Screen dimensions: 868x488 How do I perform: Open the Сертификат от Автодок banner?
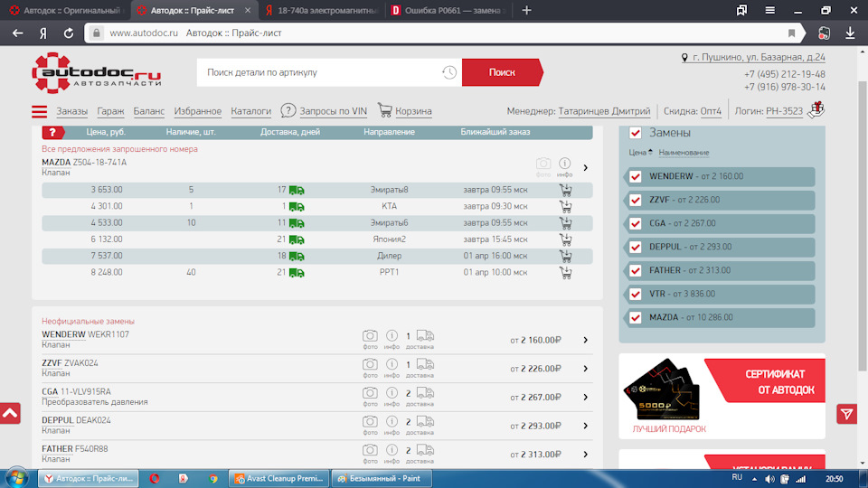(x=722, y=396)
